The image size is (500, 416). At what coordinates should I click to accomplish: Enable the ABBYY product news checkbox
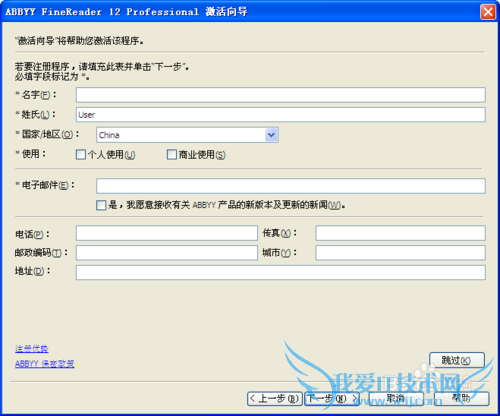click(101, 205)
